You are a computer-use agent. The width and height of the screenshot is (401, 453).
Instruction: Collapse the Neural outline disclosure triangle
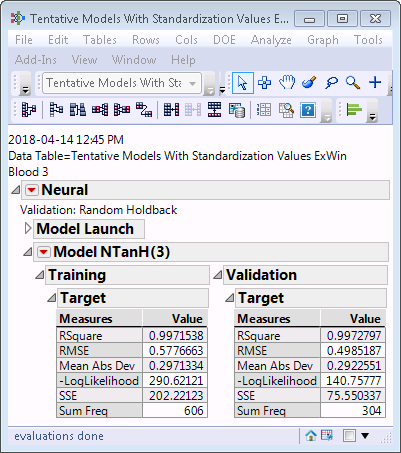coord(16,190)
